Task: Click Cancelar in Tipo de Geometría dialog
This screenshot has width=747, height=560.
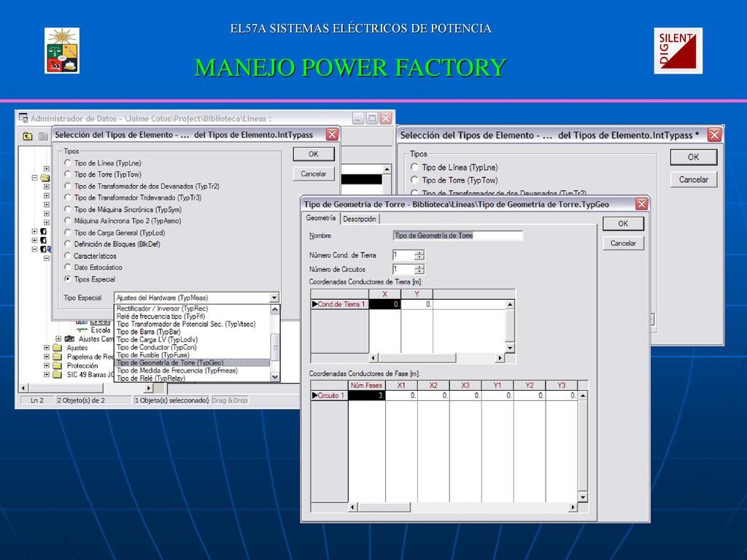Action: point(623,244)
